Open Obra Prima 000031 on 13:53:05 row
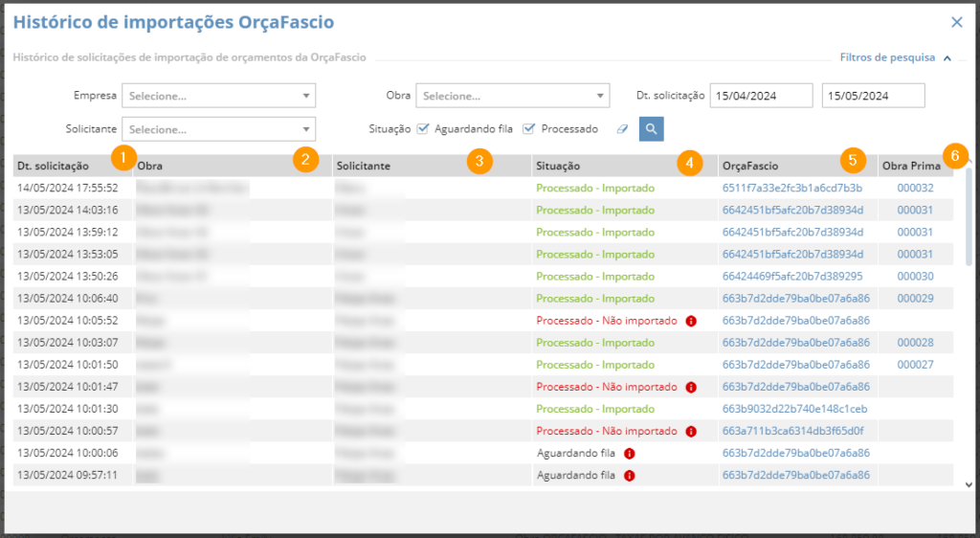 click(915, 255)
